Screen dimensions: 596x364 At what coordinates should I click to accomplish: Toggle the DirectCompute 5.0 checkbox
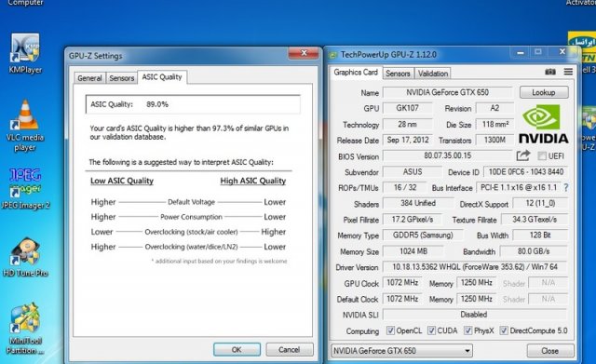[504, 330]
